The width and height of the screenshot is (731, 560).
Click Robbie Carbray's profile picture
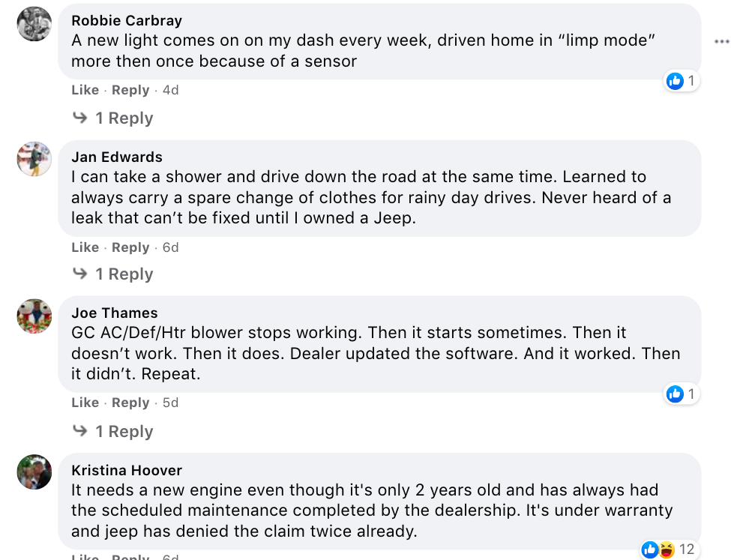pyautogui.click(x=34, y=24)
